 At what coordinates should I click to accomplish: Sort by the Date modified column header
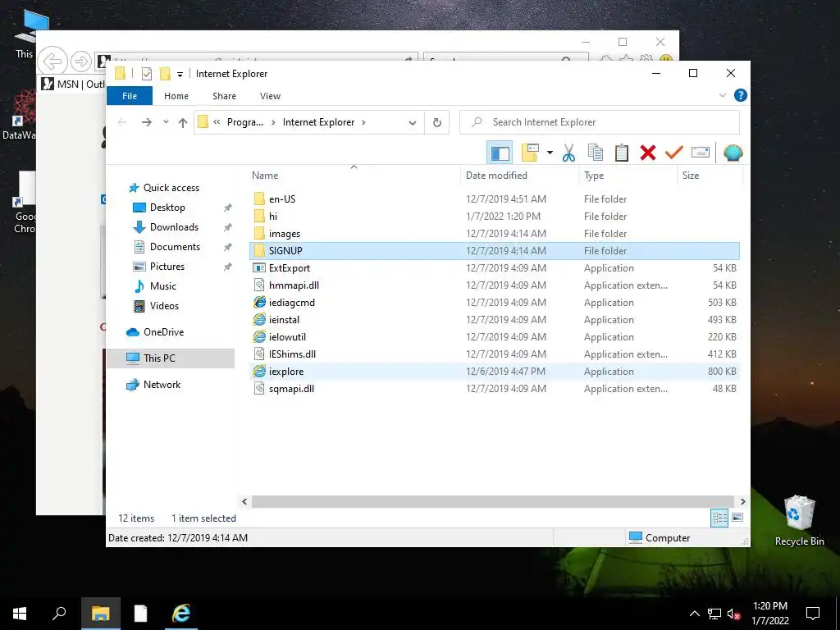point(519,176)
